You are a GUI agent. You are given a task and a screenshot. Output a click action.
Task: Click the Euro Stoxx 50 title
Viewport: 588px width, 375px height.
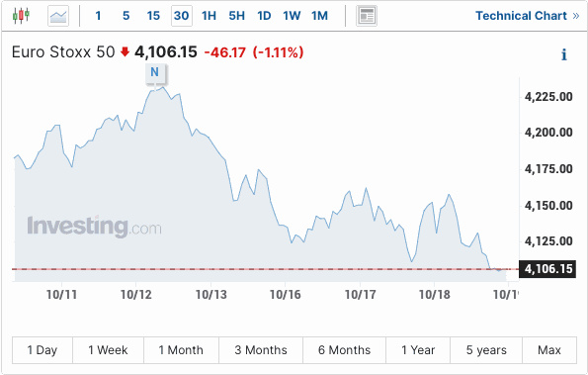(x=63, y=52)
